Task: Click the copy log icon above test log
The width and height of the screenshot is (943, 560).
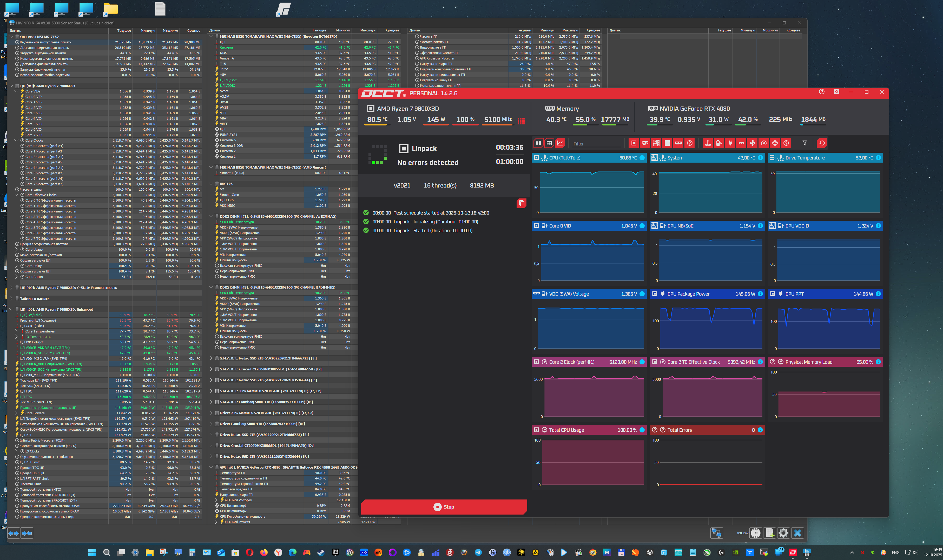Action: coord(521,203)
